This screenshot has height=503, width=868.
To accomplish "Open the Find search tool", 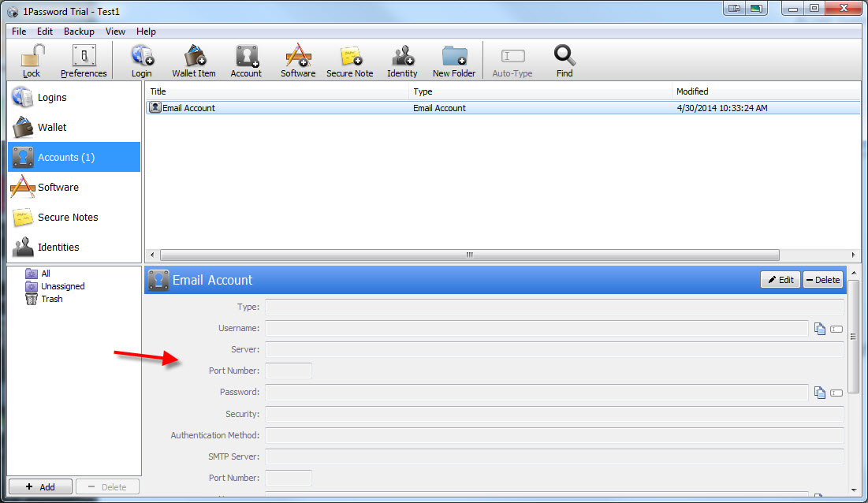I will [x=564, y=61].
